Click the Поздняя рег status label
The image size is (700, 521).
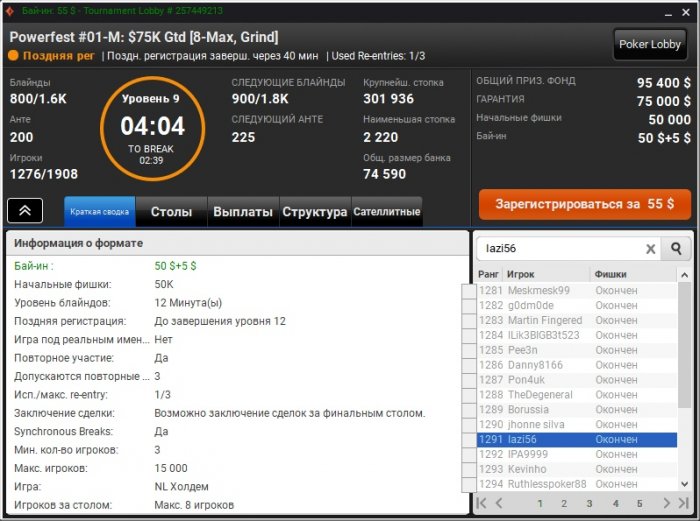(58, 56)
